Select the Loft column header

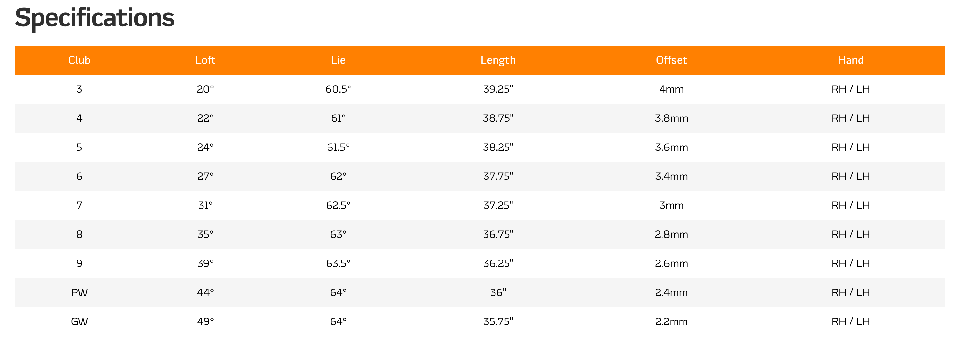click(205, 60)
